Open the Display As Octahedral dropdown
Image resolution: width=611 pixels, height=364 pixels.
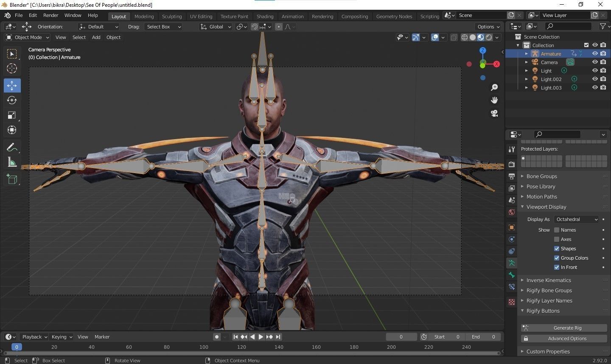coord(576,219)
